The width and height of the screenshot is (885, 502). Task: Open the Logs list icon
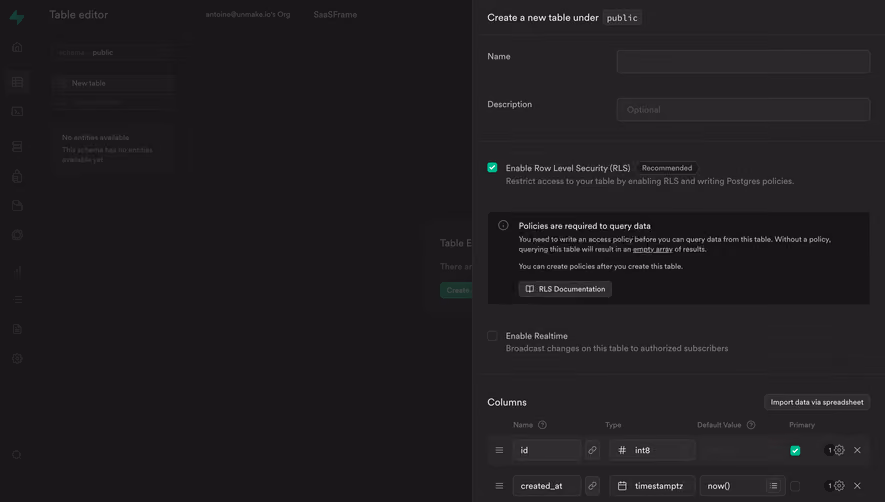17,299
